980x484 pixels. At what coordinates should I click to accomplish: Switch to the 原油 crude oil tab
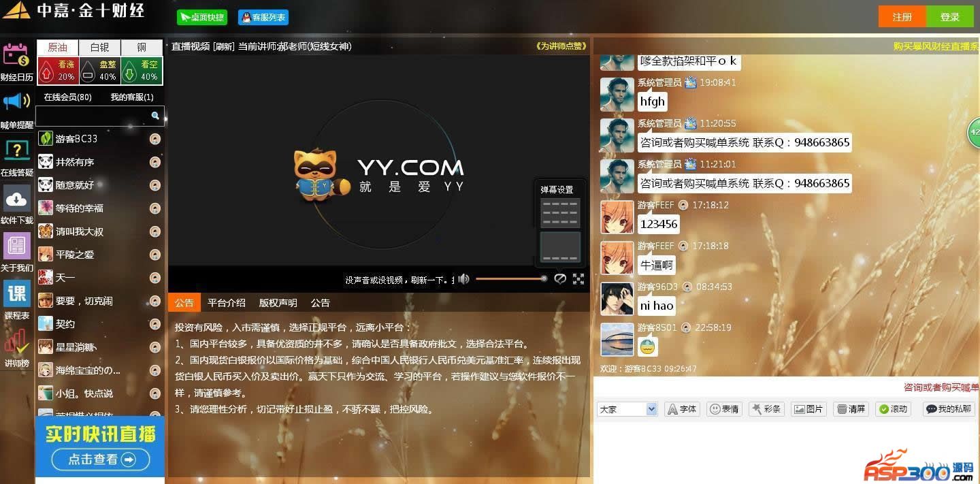[57, 48]
